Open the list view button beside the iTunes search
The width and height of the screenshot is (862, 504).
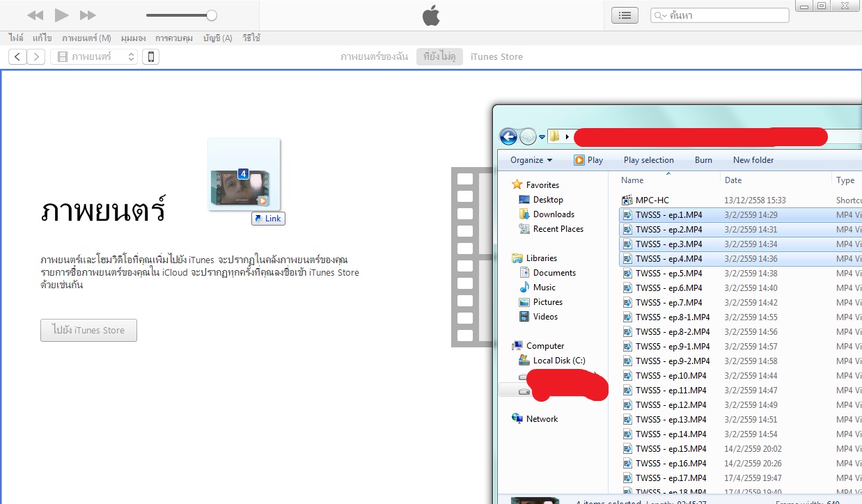click(625, 15)
